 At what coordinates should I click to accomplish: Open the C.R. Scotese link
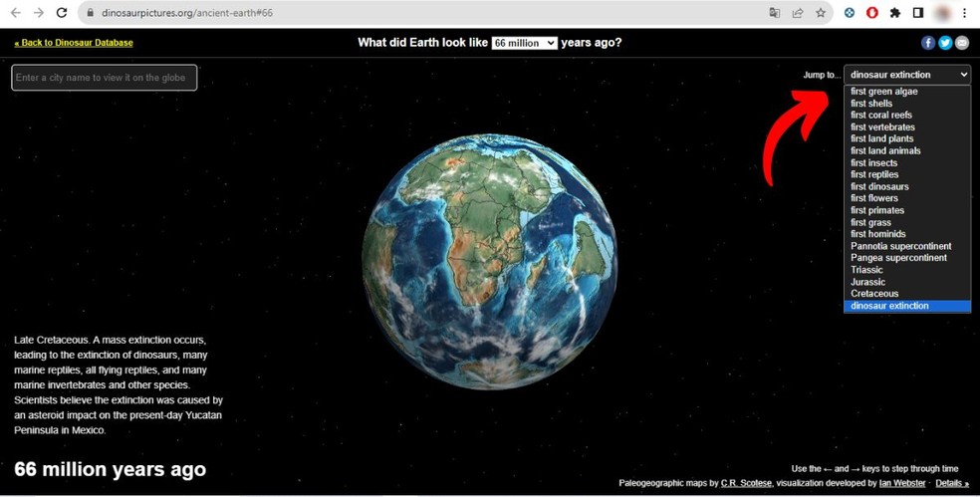coord(746,483)
